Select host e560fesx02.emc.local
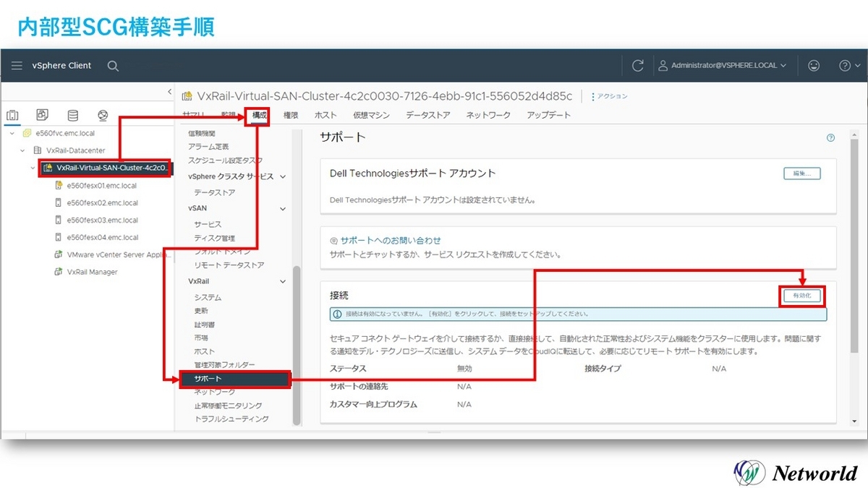This screenshot has width=868, height=488. pos(102,203)
